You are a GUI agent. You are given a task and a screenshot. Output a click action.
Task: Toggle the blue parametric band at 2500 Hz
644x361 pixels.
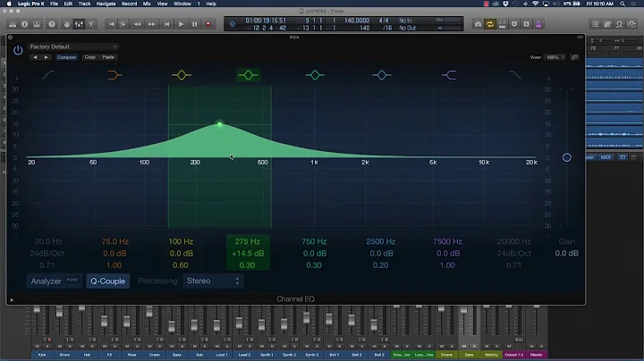pos(382,75)
